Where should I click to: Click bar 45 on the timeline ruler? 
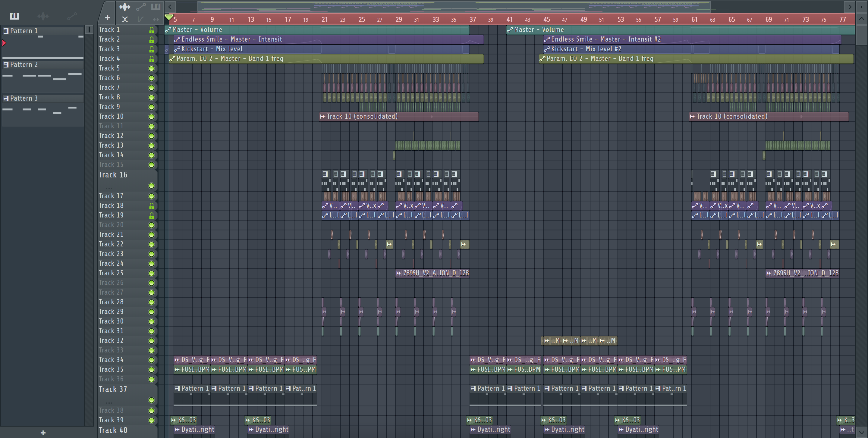click(546, 19)
